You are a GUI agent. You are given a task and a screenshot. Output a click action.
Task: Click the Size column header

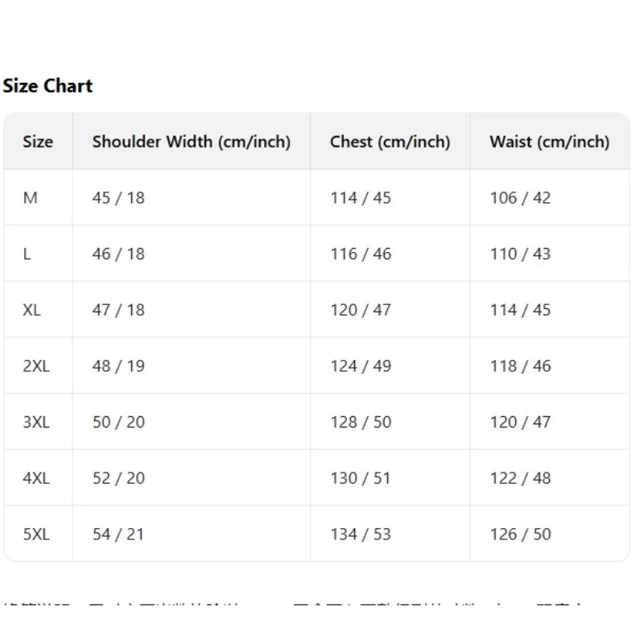(38, 142)
